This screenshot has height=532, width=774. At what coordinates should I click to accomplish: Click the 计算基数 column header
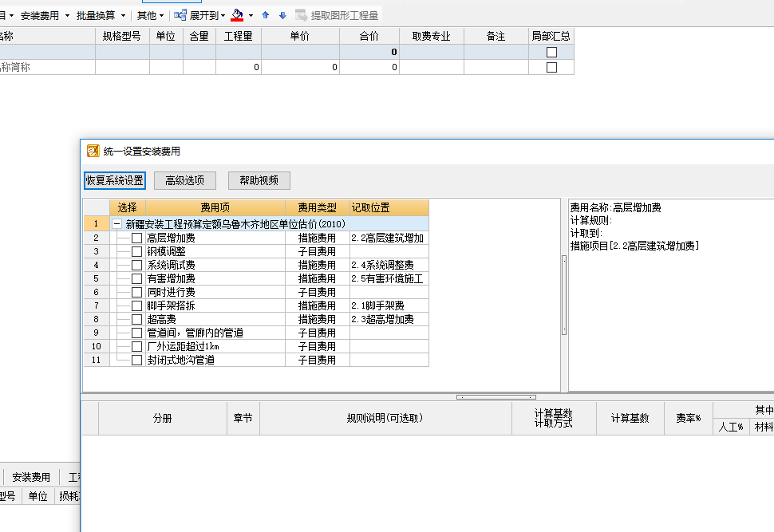[x=630, y=418]
